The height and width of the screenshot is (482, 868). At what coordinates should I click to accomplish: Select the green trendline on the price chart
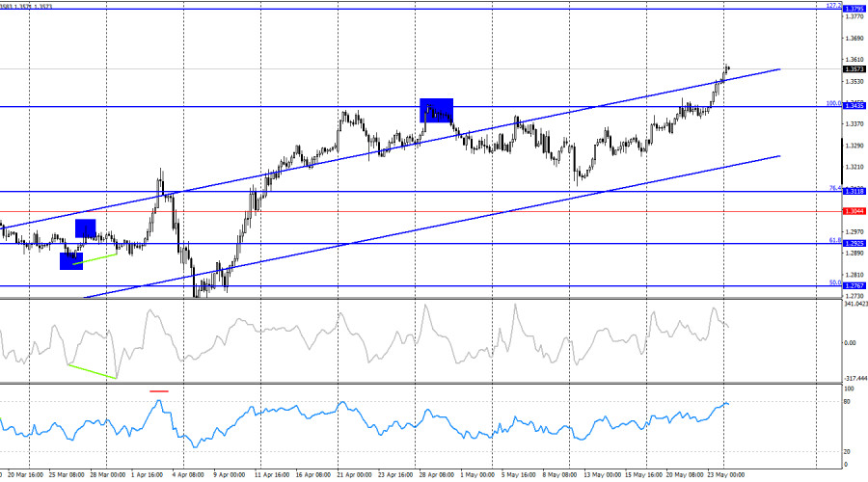point(95,259)
